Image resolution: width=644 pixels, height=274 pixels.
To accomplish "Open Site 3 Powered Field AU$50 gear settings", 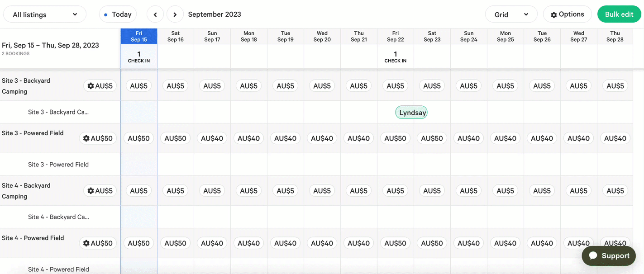I will click(98, 138).
